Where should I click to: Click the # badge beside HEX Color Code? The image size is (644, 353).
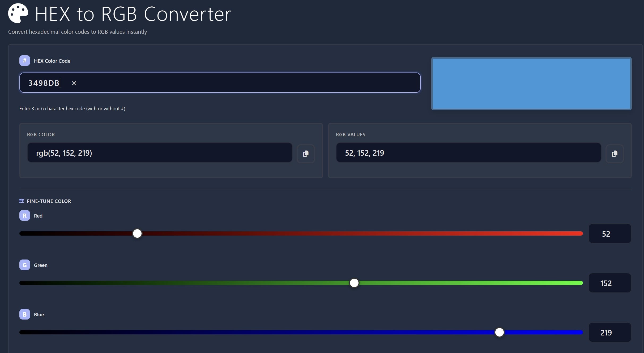pyautogui.click(x=24, y=61)
